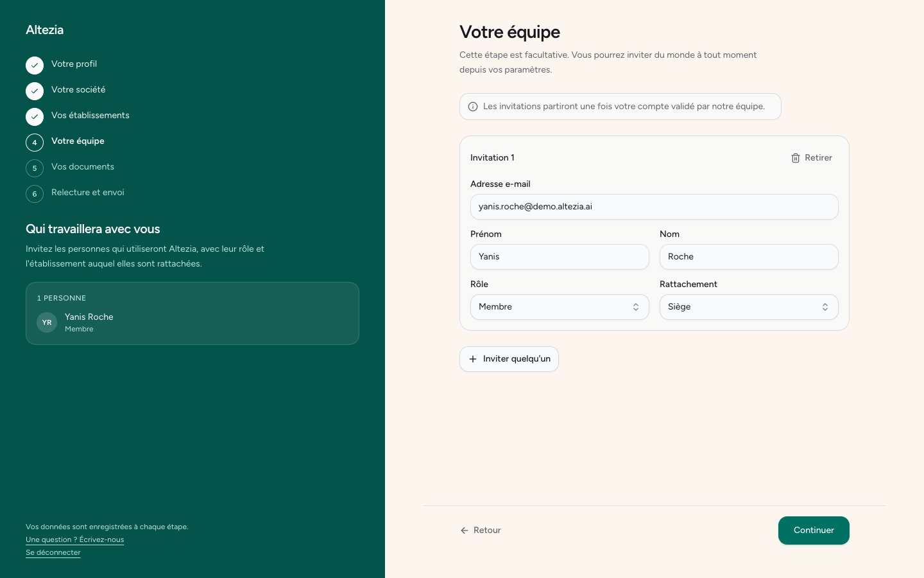Click the Adresse e-mail input field

tap(654, 207)
